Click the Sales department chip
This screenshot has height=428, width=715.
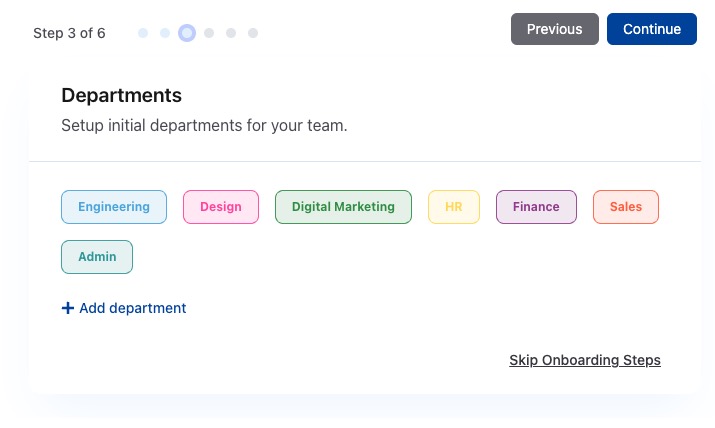[626, 207]
